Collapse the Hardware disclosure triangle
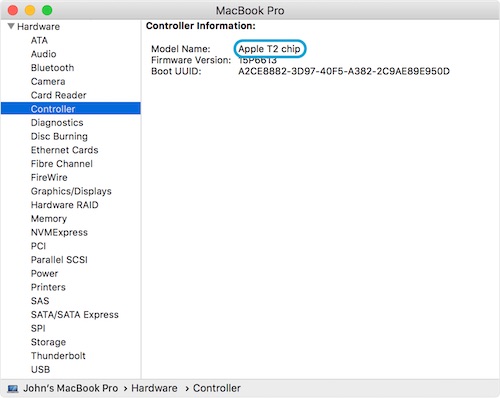 coord(11,26)
